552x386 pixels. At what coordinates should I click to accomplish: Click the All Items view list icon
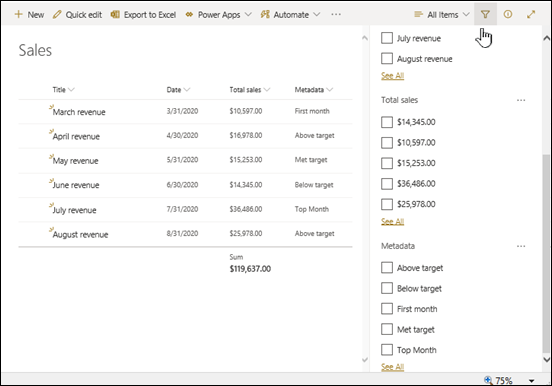point(418,14)
